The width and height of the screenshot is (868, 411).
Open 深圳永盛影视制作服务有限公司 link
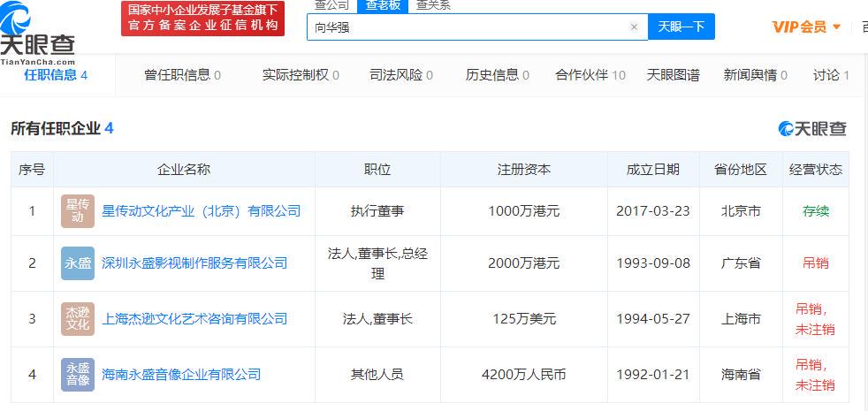point(194,263)
